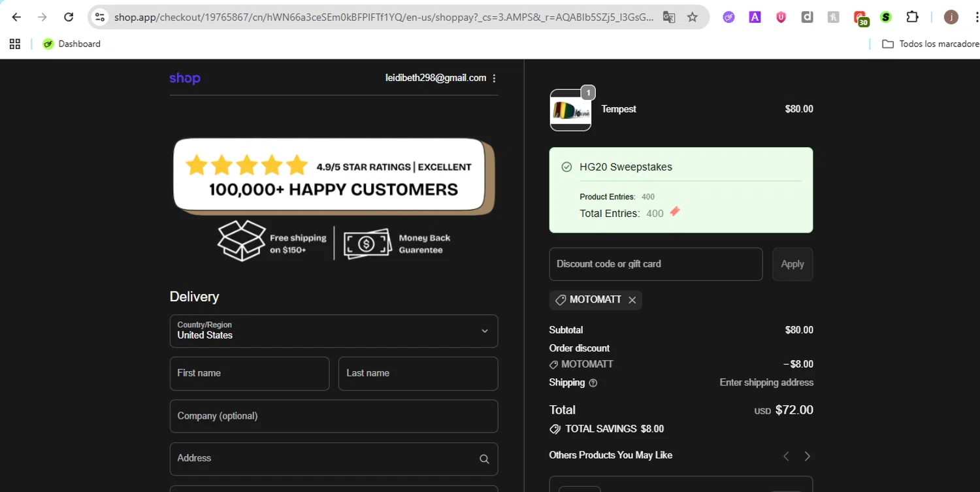
Task: Click the '−$8.00' discount amount
Action: click(x=798, y=364)
